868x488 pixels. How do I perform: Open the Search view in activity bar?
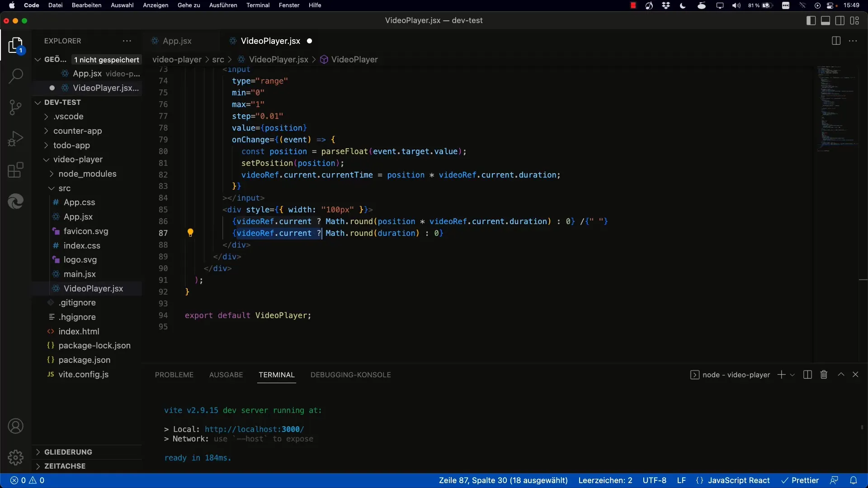[x=15, y=76]
